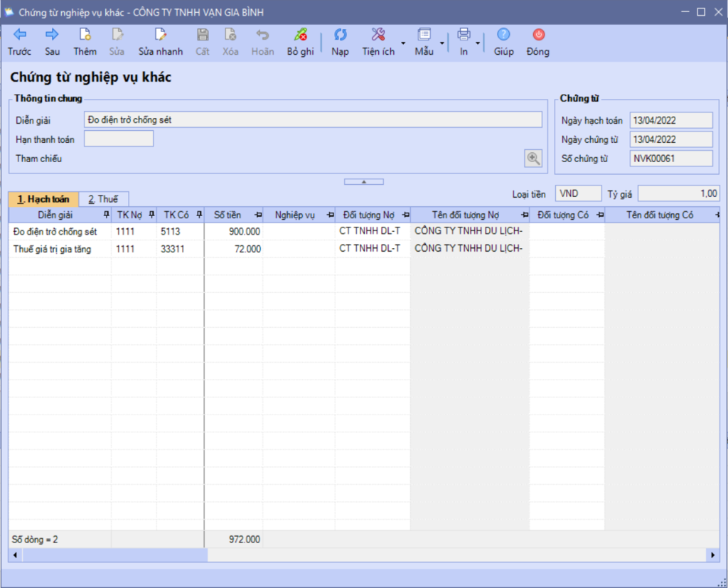This screenshot has width=728, height=588.
Task: Toggle pin on Nghiệp vụ column
Action: (x=330, y=215)
